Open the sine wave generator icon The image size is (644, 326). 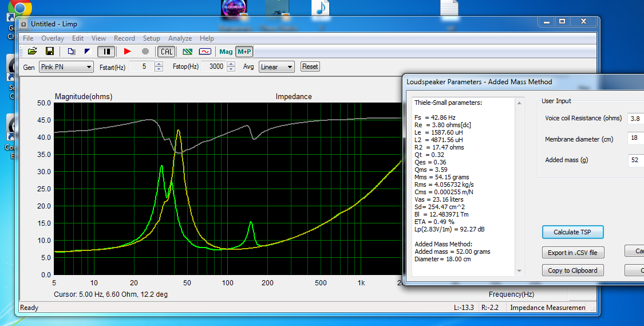pos(205,52)
